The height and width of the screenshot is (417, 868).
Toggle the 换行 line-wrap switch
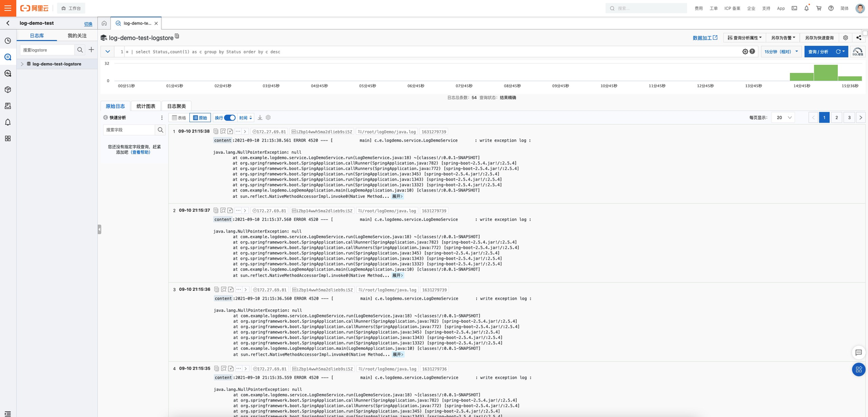pyautogui.click(x=230, y=117)
